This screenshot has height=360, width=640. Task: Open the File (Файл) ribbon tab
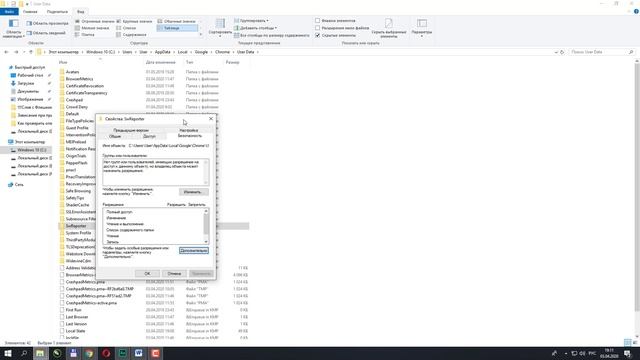click(9, 12)
